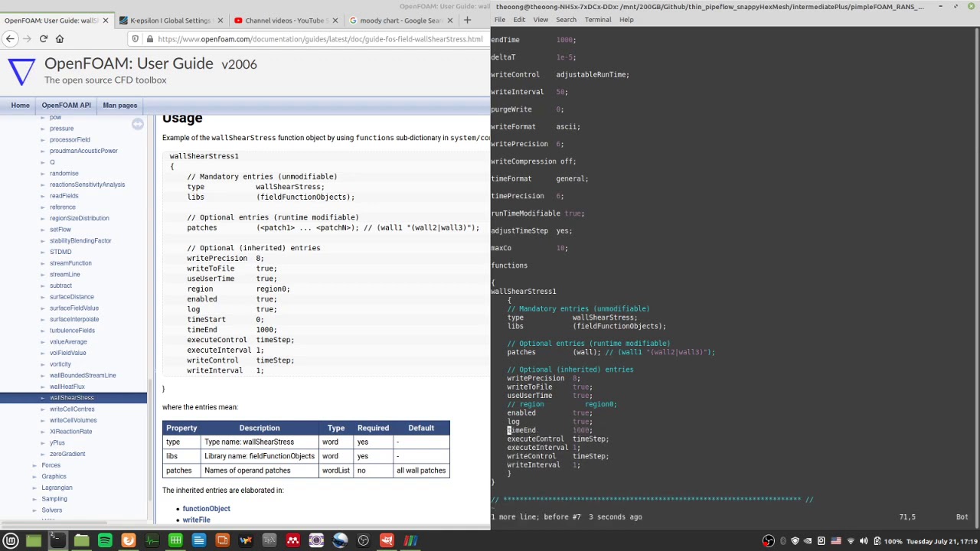Open the orange presentation app in taskbar
The width and height of the screenshot is (980, 551).
click(x=222, y=541)
